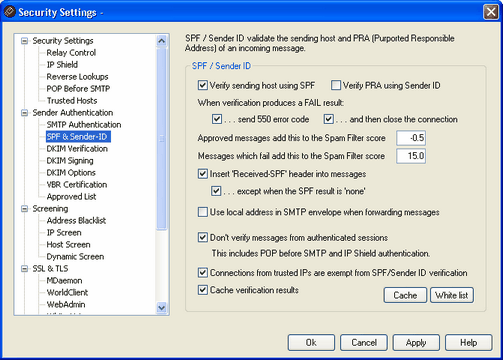
Task: Click the tree scrollbar up arrow
Action: [x=162, y=41]
